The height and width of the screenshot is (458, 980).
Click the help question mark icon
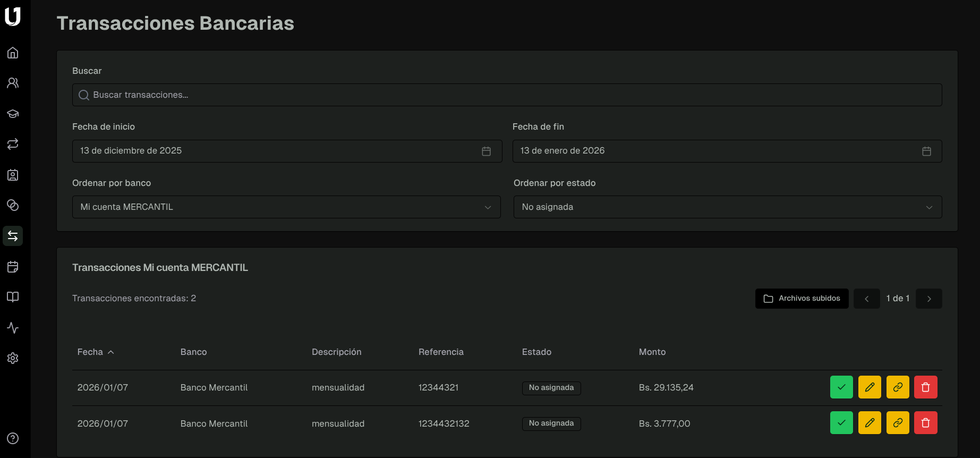pyautogui.click(x=13, y=438)
